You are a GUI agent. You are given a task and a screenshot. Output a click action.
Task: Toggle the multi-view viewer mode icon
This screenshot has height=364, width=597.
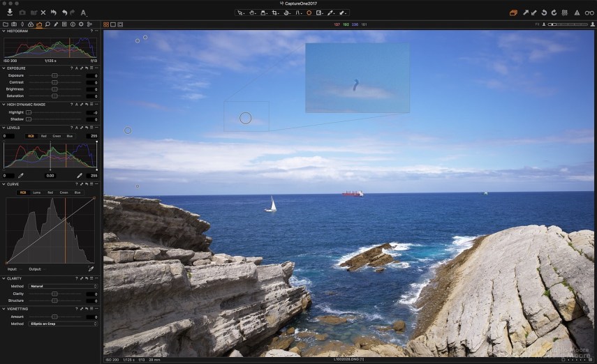coord(106,24)
